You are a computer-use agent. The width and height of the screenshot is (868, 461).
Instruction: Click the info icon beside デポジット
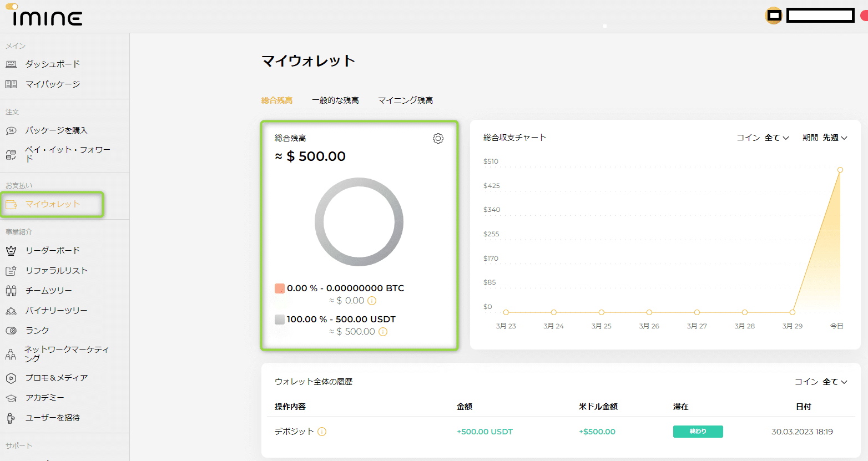tap(322, 432)
